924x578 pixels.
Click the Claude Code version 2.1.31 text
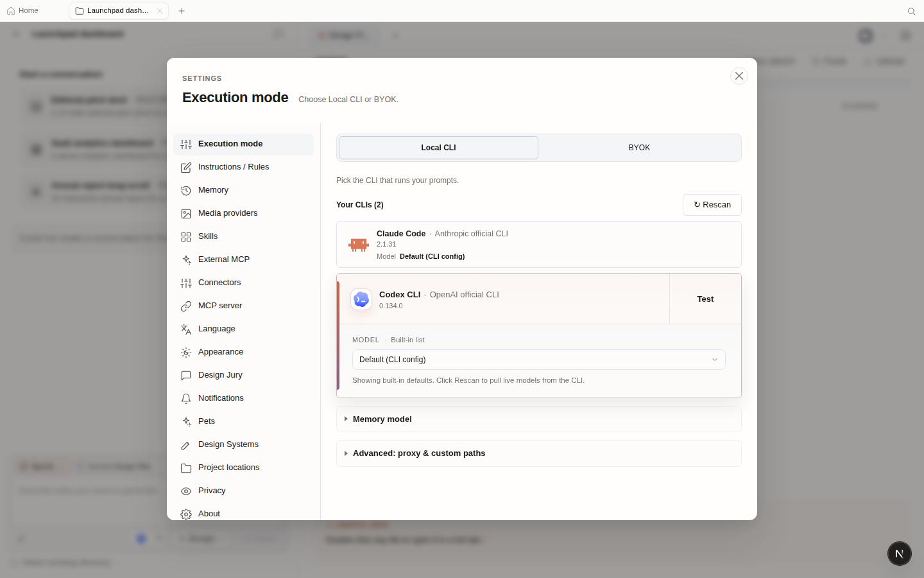(386, 244)
